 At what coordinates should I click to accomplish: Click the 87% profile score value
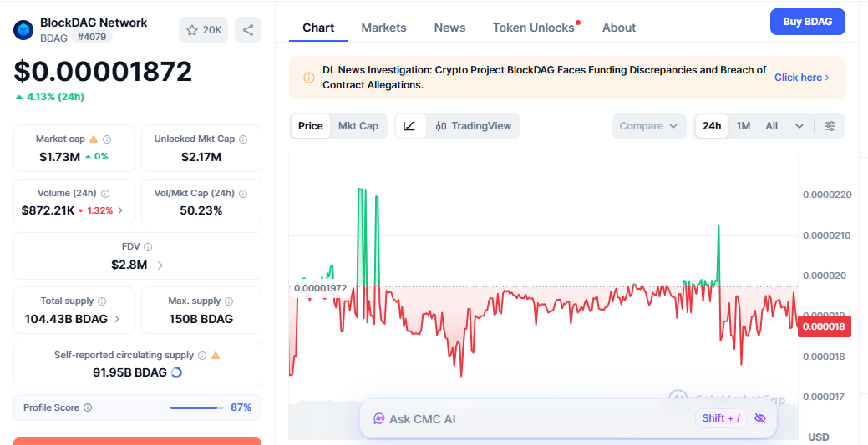(x=241, y=407)
